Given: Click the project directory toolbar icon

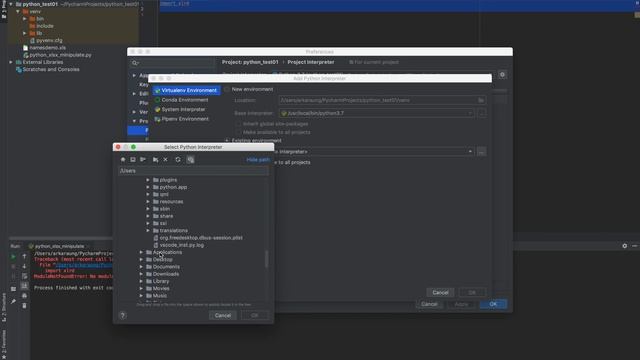Looking at the screenshot, I should pyautogui.click(x=143, y=160).
